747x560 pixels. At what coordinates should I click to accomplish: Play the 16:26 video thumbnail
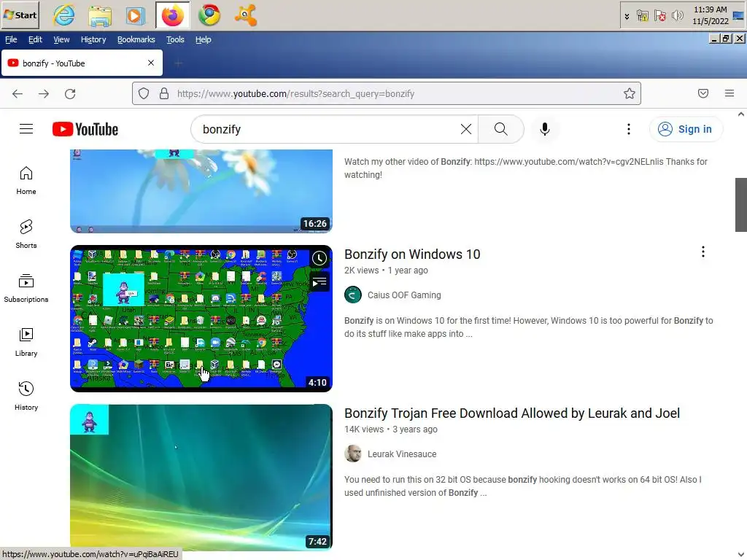click(201, 191)
